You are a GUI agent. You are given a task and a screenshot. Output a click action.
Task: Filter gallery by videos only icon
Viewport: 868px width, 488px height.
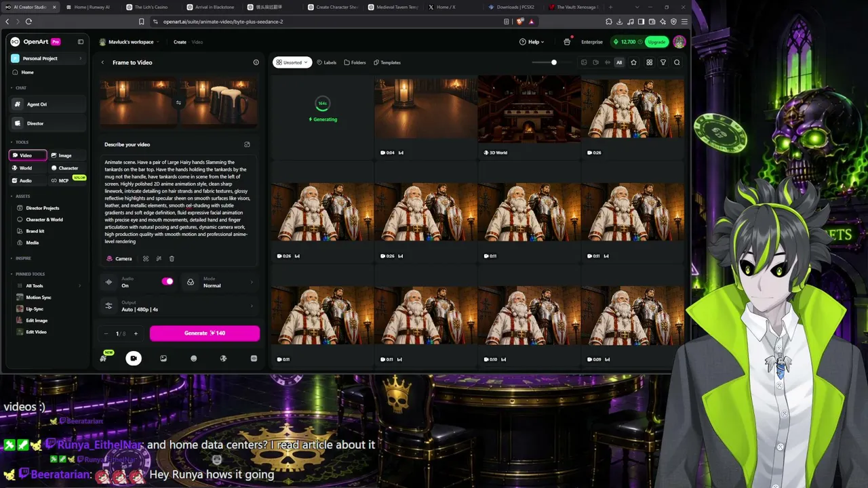595,62
